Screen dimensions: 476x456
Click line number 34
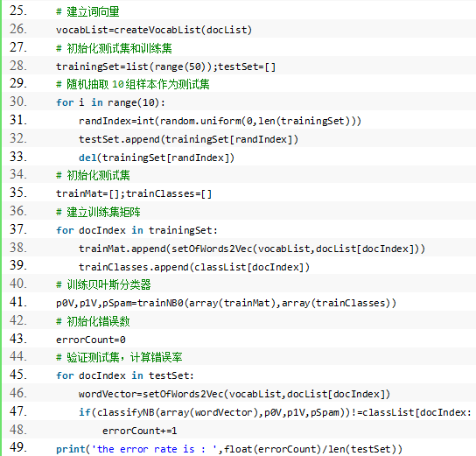[18, 174]
